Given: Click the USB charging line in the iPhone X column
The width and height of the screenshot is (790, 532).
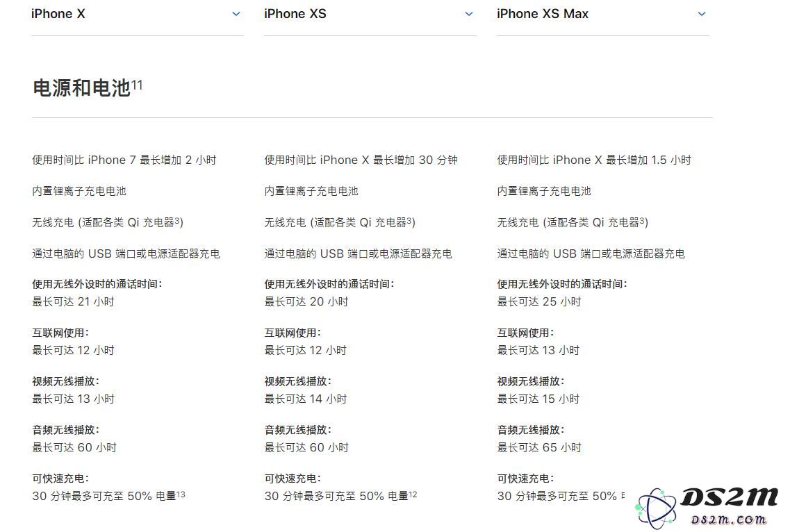Looking at the screenshot, I should (x=126, y=253).
